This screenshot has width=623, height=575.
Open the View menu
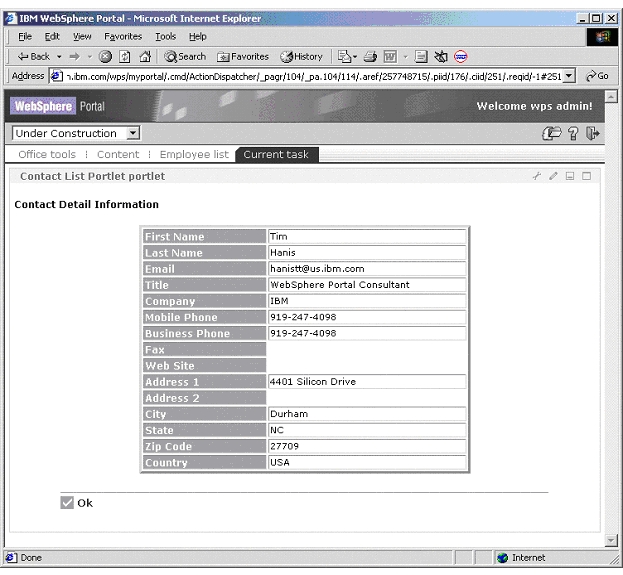pyautogui.click(x=82, y=37)
